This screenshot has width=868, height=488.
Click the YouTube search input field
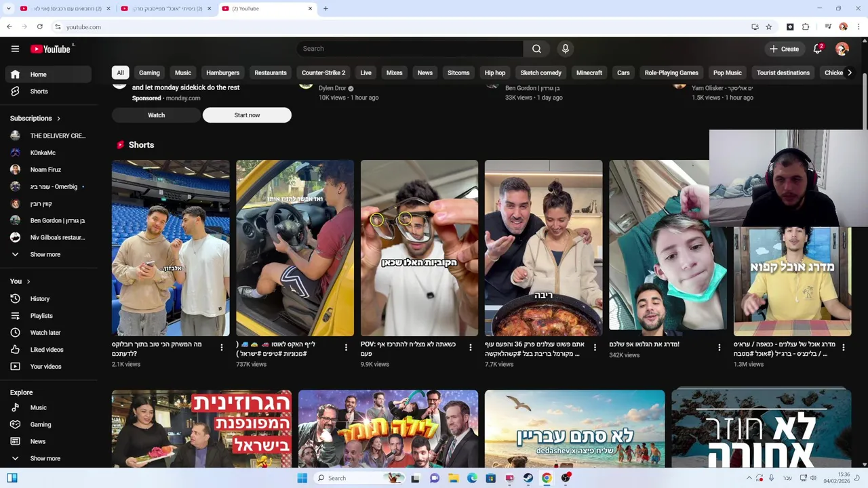[x=410, y=49]
